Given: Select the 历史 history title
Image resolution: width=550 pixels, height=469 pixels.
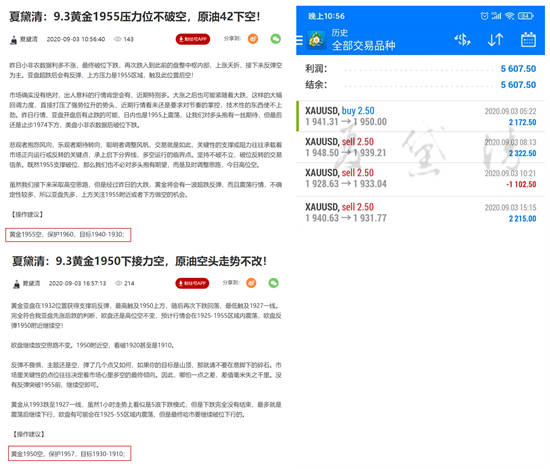Looking at the screenshot, I should [x=340, y=33].
